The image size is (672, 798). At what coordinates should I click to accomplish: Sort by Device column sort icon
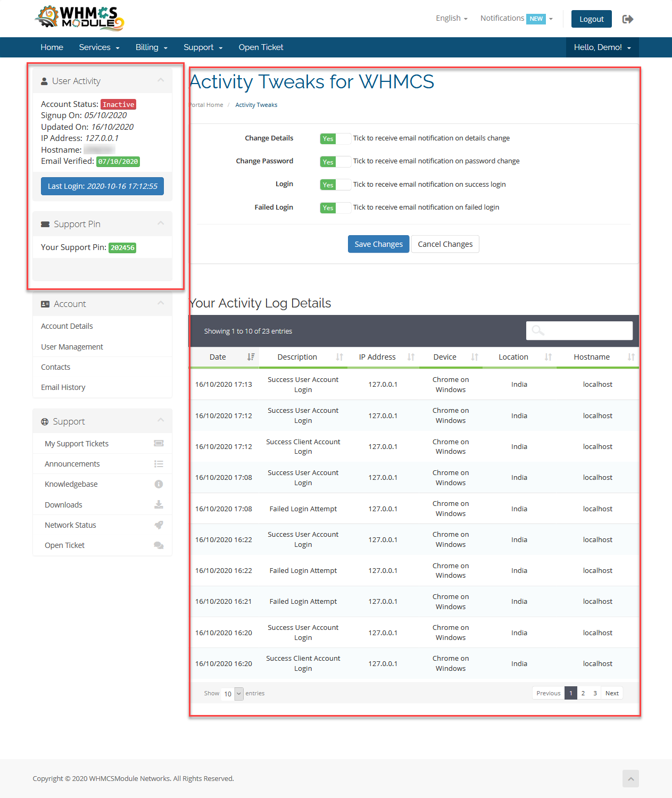click(x=475, y=357)
